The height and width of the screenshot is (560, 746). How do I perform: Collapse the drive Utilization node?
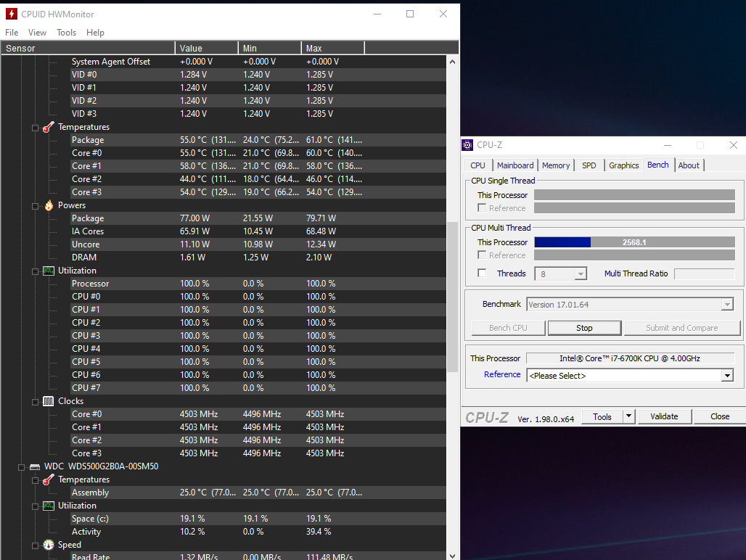point(36,507)
